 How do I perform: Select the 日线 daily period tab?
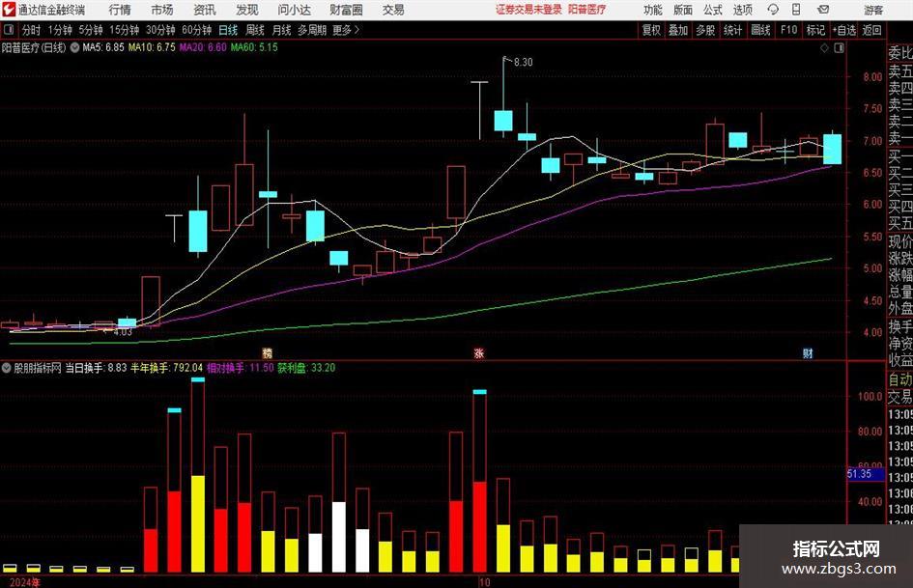point(228,30)
